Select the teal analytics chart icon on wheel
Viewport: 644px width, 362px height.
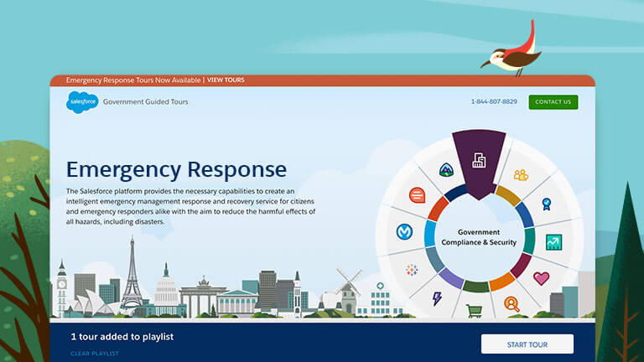(553, 242)
